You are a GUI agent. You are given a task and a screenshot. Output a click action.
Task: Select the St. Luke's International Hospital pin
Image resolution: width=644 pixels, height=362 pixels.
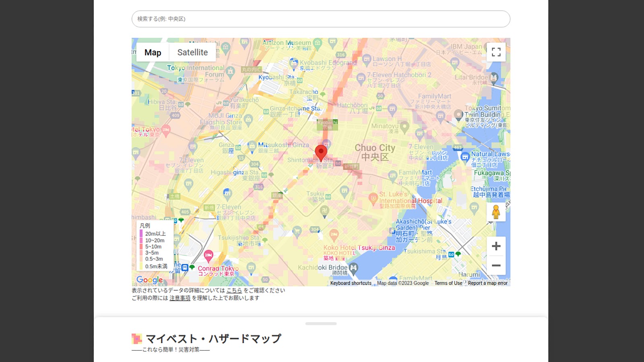point(373,198)
